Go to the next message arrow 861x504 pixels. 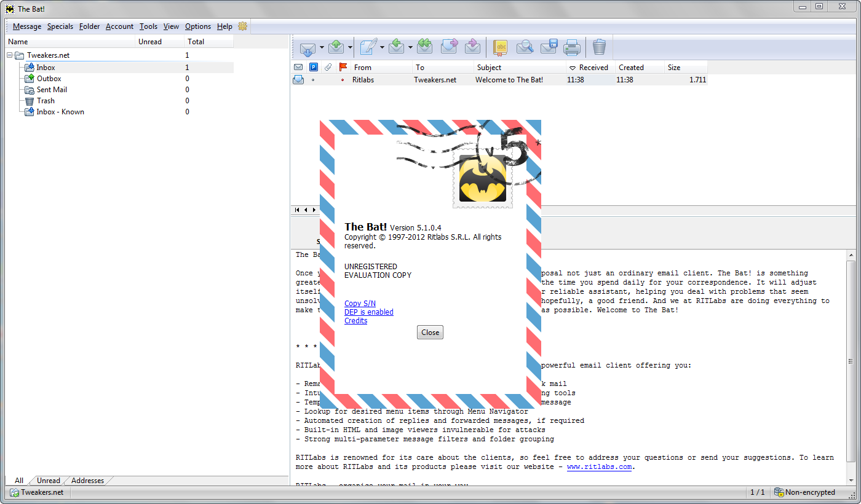coord(314,210)
